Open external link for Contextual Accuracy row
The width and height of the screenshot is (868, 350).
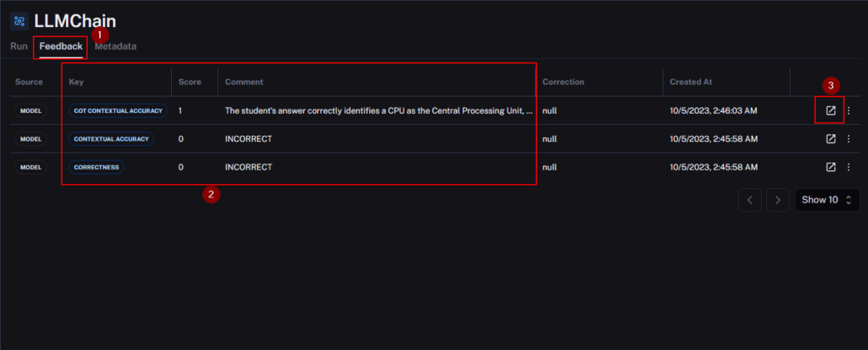(x=830, y=139)
